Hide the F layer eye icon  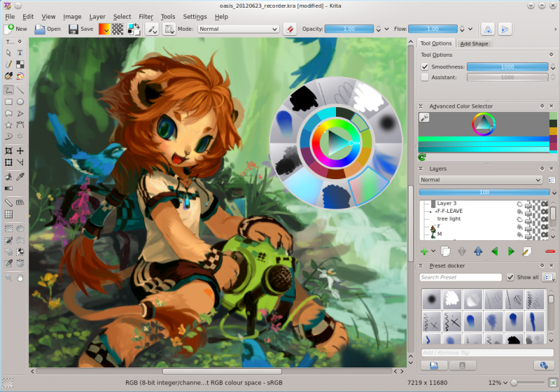pos(519,227)
